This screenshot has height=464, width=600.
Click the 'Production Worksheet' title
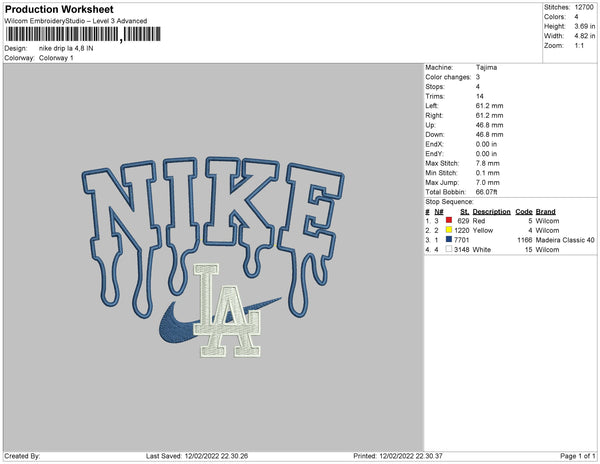59,9
